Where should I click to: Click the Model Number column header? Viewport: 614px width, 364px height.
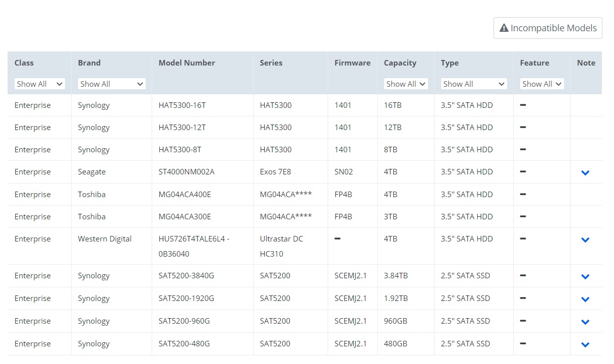187,63
